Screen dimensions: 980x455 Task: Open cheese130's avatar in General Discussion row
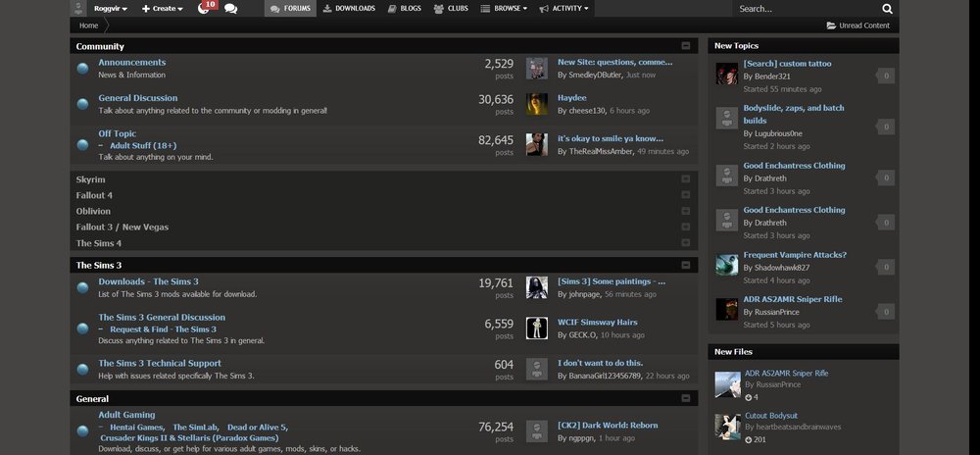537,104
